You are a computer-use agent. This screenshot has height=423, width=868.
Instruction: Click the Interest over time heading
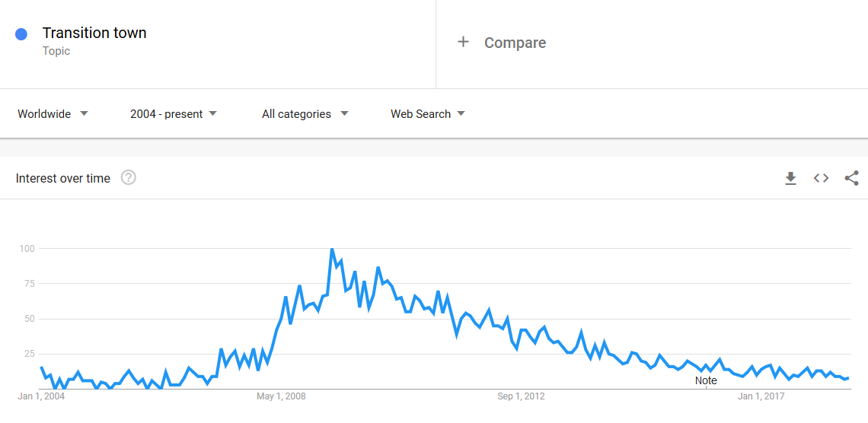(63, 178)
